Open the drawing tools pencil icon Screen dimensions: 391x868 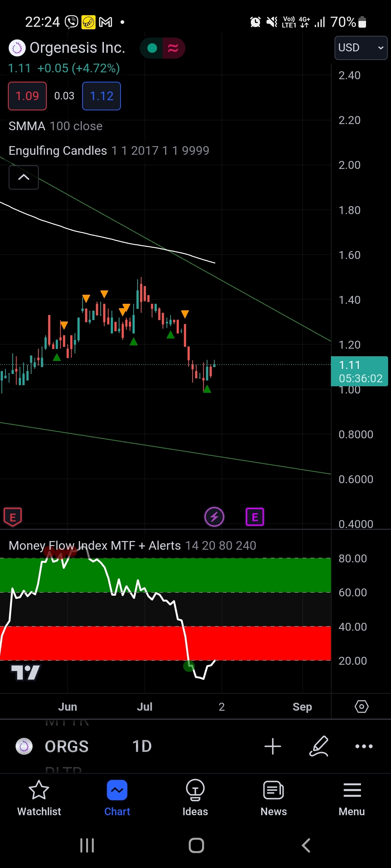(x=319, y=746)
